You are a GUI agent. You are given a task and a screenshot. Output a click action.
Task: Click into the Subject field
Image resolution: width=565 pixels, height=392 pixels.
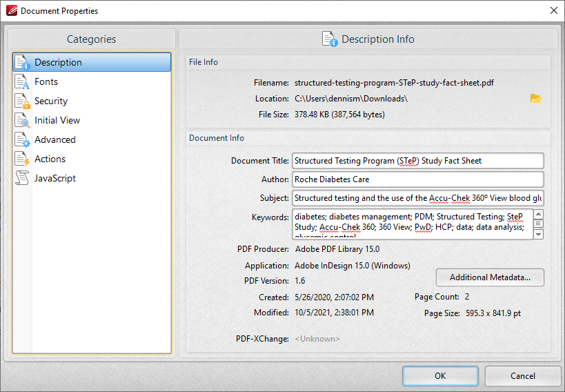(417, 198)
